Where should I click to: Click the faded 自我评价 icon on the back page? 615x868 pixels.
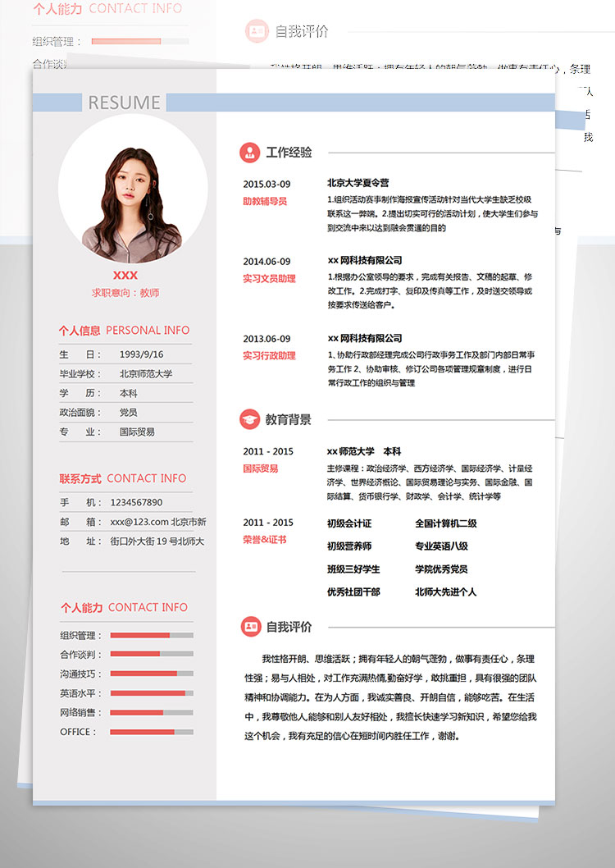257,31
